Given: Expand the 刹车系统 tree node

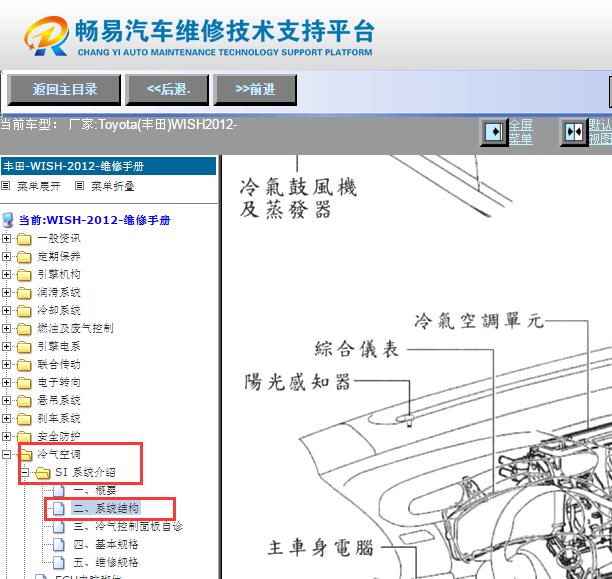Looking at the screenshot, I should point(6,418).
